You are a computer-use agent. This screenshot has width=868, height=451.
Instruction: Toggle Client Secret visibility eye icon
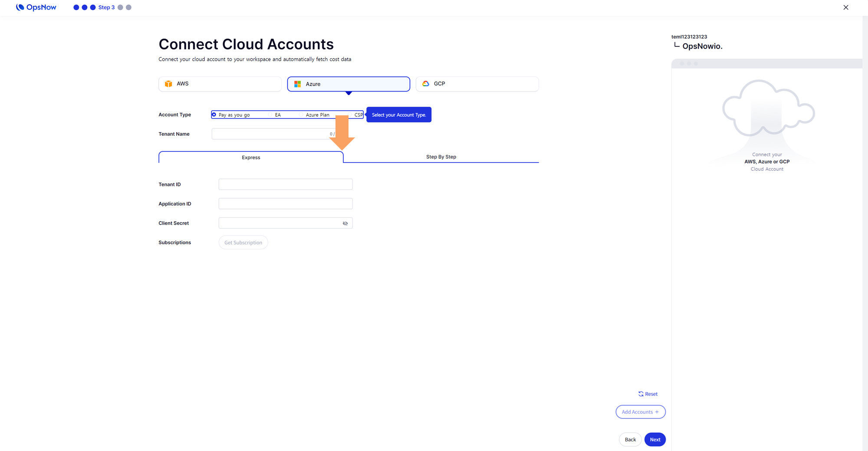coord(345,223)
